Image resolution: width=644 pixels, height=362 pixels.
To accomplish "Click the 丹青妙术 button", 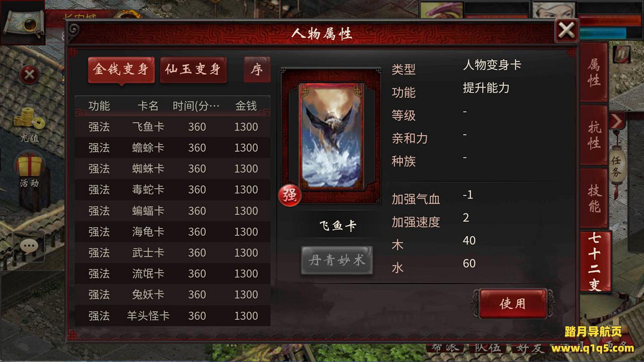I will 337,260.
